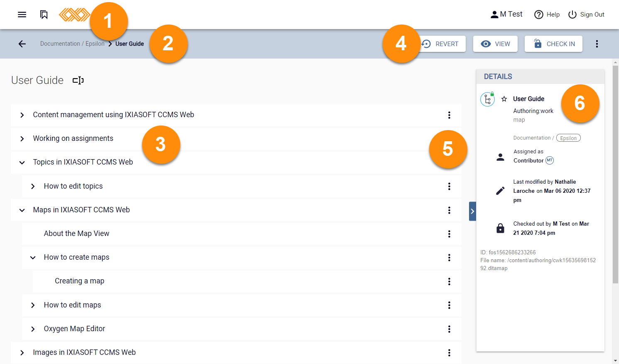Click the MT contributor avatar badge
Viewport: 619px width, 364px height.
coord(550,160)
